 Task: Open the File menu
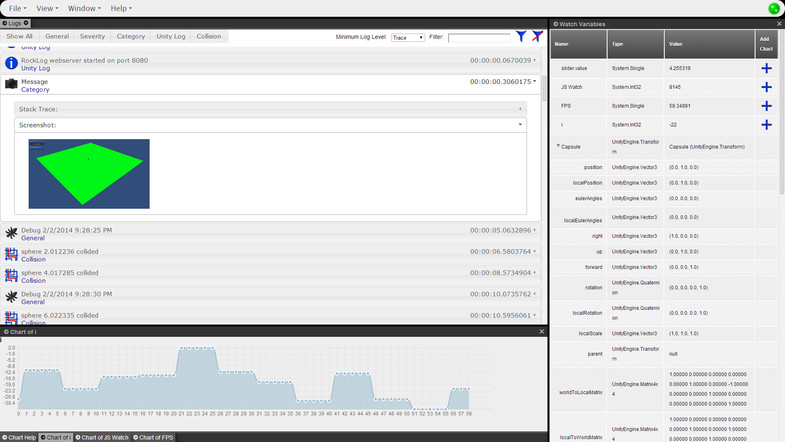point(18,9)
